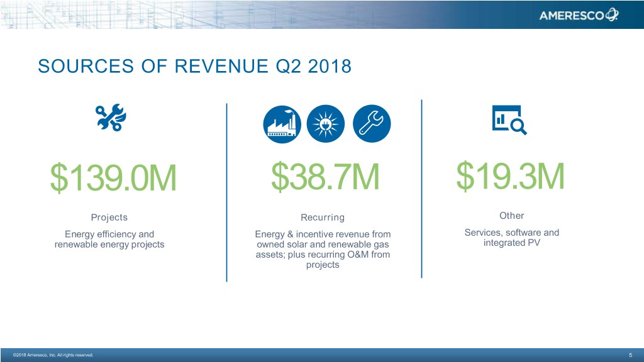
Task: Click the factory icon in blue circle
Action: 281,123
